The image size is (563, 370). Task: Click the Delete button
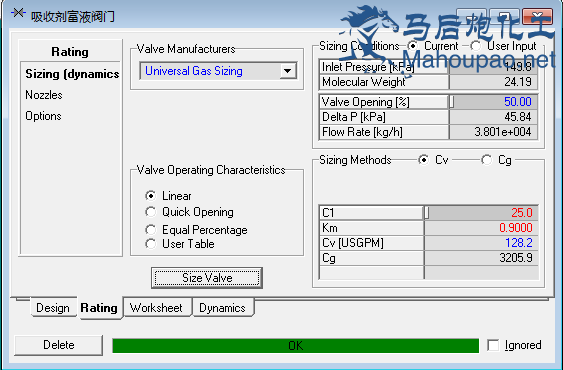[59, 345]
